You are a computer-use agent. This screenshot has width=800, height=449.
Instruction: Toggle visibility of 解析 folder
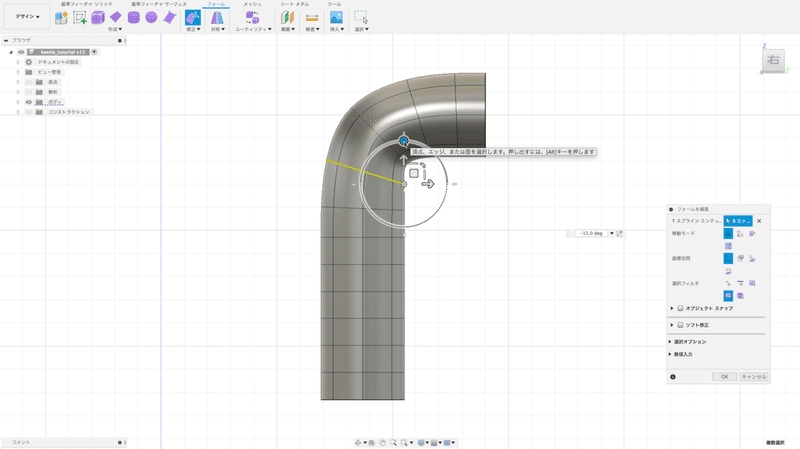click(x=29, y=92)
